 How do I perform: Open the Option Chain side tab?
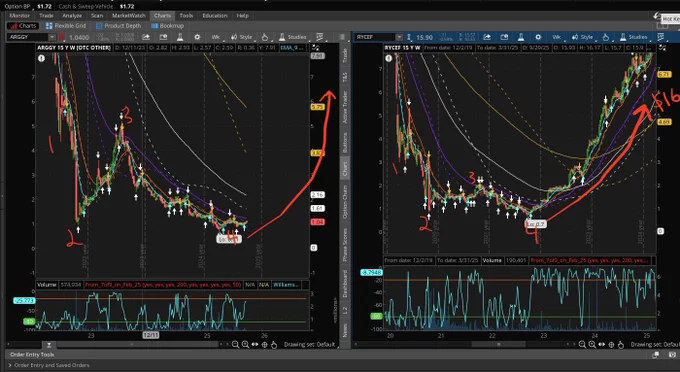pos(345,202)
